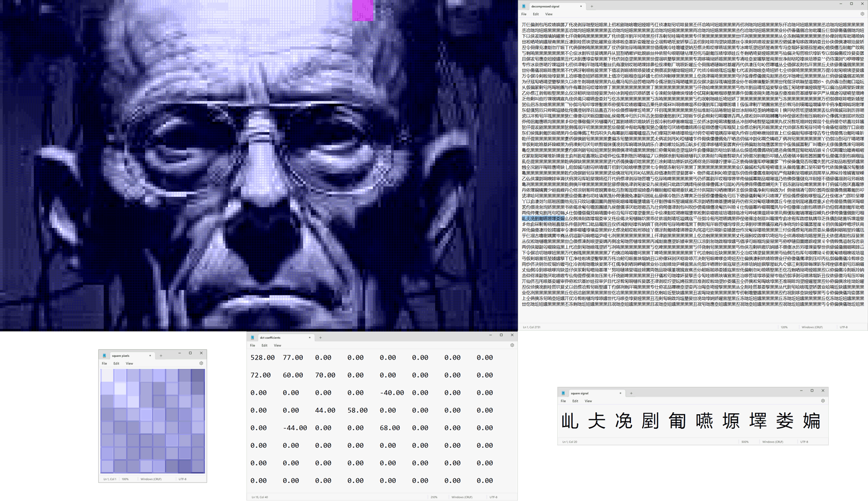Click Windows (CRLF) in square pixels status bar
868x501 pixels.
point(151,479)
